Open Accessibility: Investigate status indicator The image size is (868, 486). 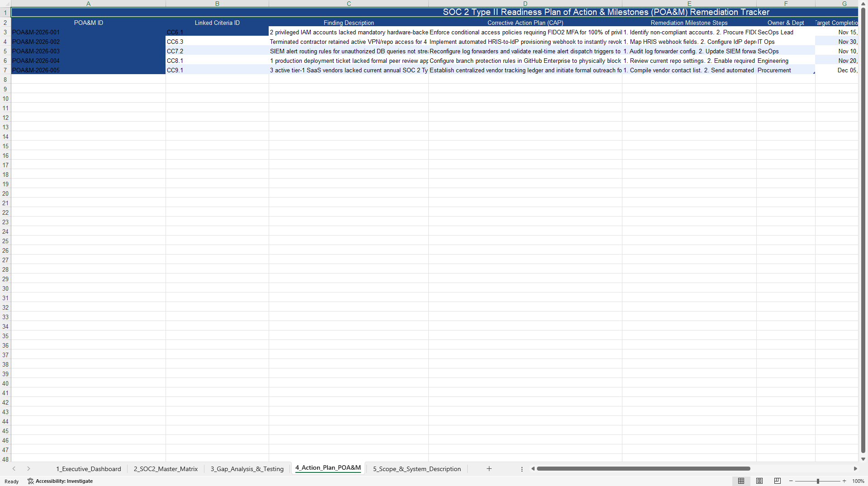[x=60, y=481]
